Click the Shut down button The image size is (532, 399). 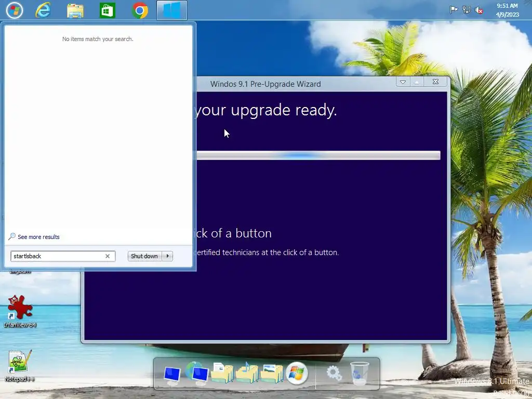[x=144, y=256]
